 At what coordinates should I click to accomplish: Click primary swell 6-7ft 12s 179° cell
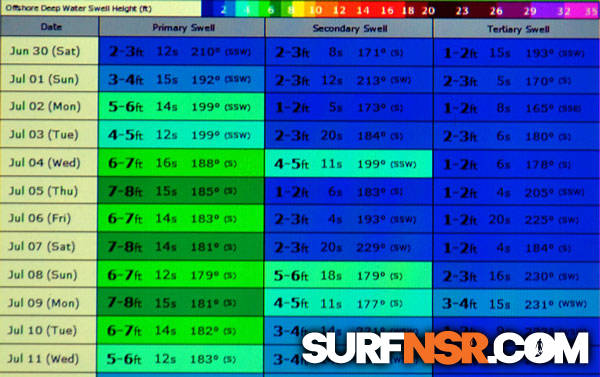181,275
